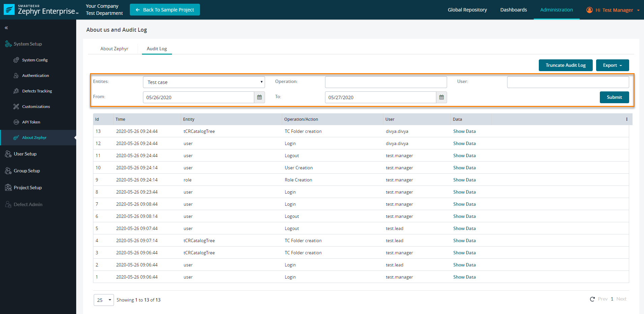Click the API Token sidebar icon
This screenshot has width=644, height=314.
pyautogui.click(x=16, y=122)
